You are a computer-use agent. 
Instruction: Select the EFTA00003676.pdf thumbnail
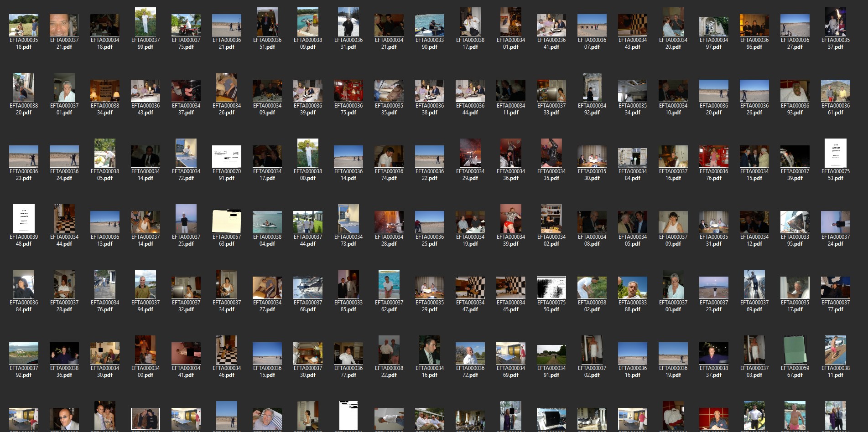[x=714, y=156]
